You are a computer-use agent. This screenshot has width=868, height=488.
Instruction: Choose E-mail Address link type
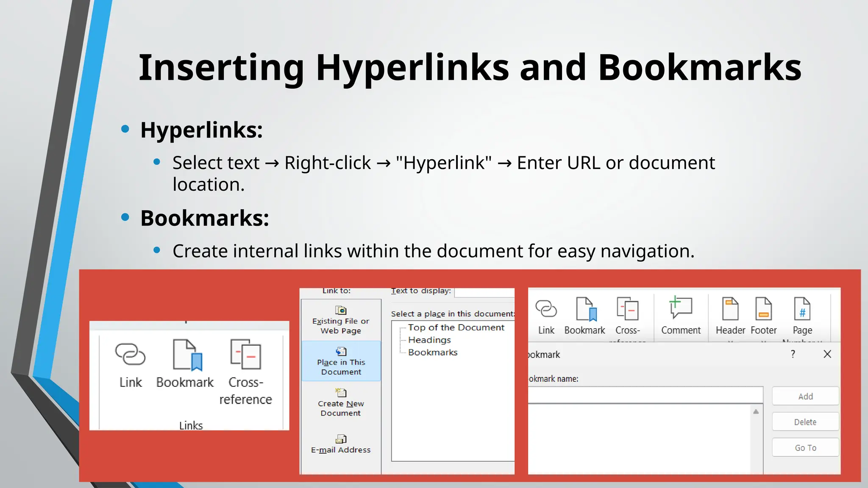coord(341,444)
